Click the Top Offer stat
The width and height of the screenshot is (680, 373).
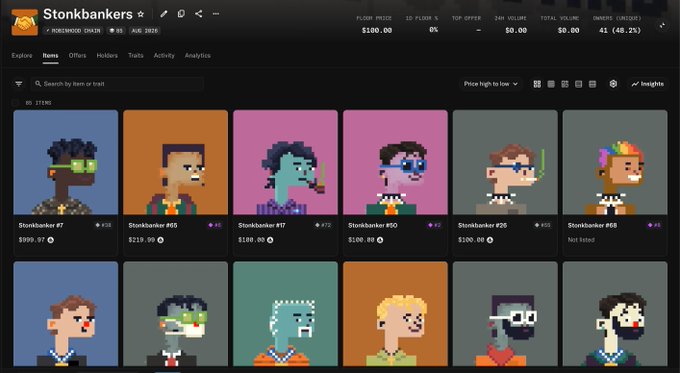click(466, 25)
